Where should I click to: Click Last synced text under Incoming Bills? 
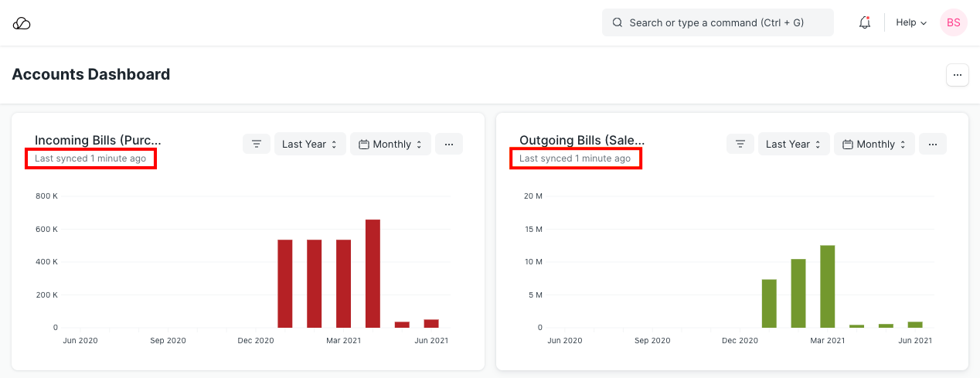pyautogui.click(x=90, y=158)
